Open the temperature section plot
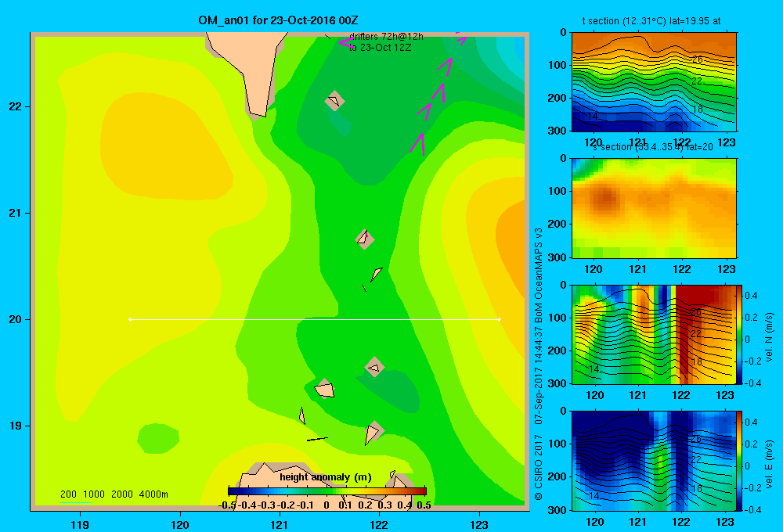This screenshot has height=532, width=783. click(x=654, y=82)
